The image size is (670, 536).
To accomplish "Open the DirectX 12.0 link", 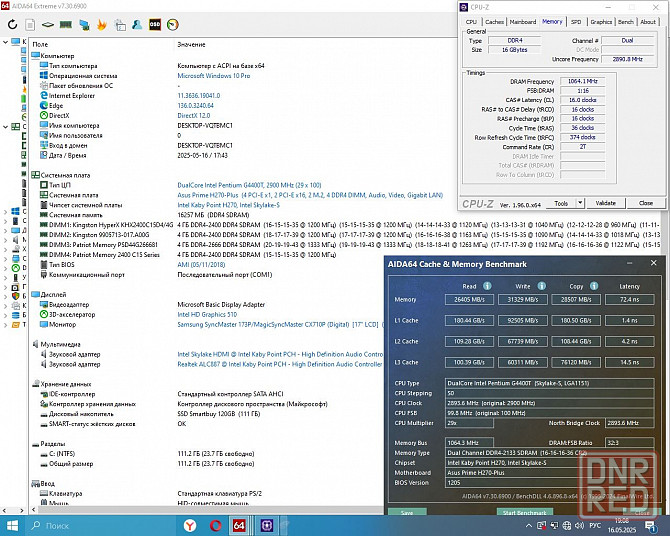I will [x=194, y=115].
